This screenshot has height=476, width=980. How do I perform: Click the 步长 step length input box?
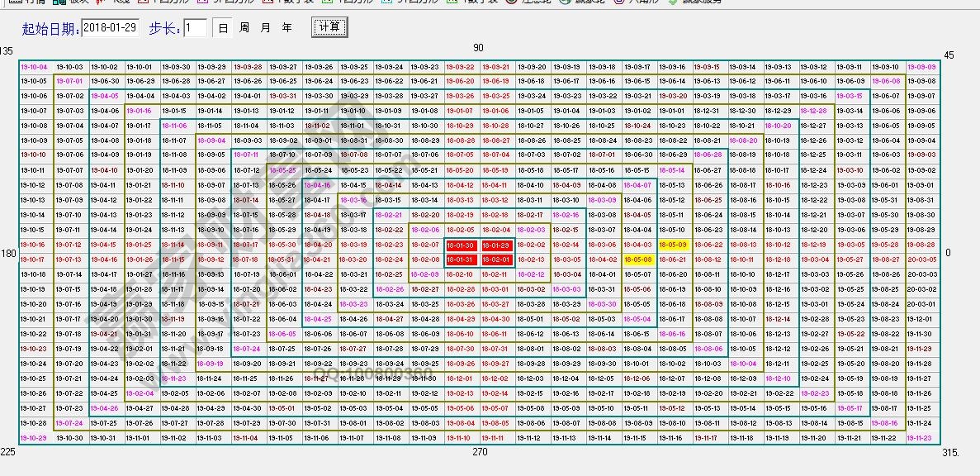tap(195, 28)
